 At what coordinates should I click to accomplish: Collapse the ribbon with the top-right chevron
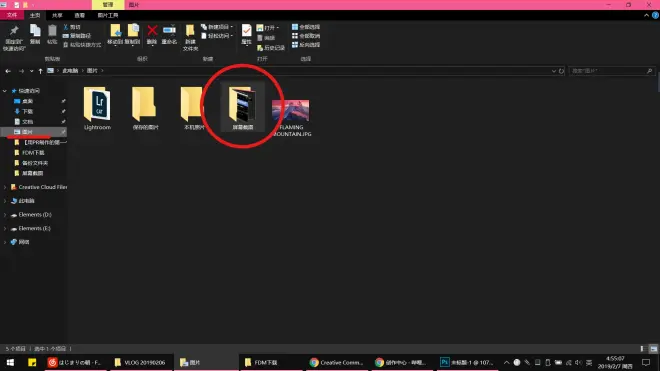point(646,15)
